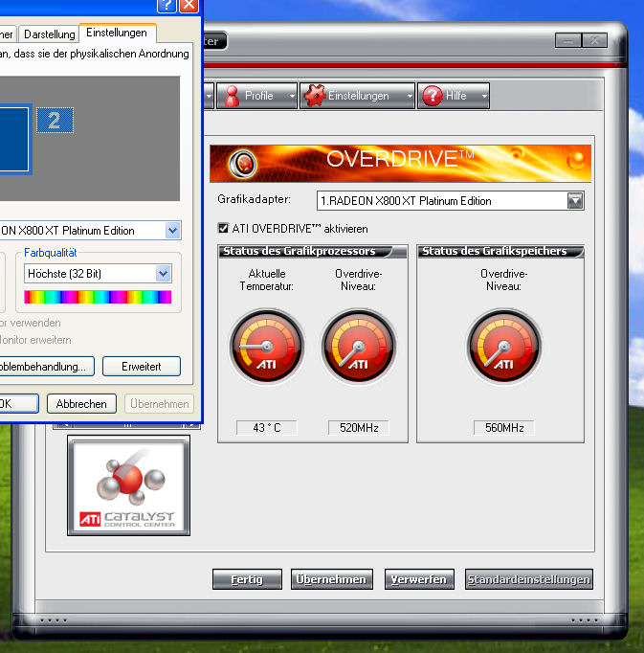The width and height of the screenshot is (644, 653).
Task: Click the ATI Catalyst Control Center logo
Action: (x=128, y=485)
